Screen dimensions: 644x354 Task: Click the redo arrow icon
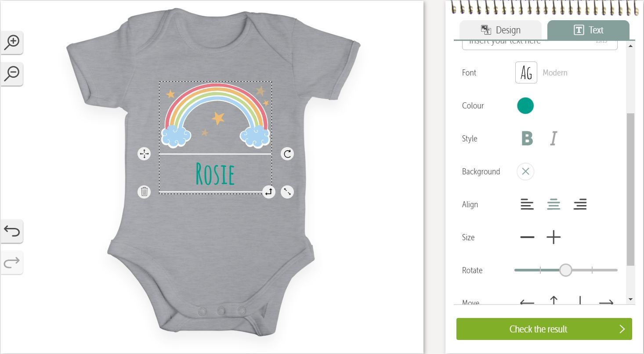12,263
